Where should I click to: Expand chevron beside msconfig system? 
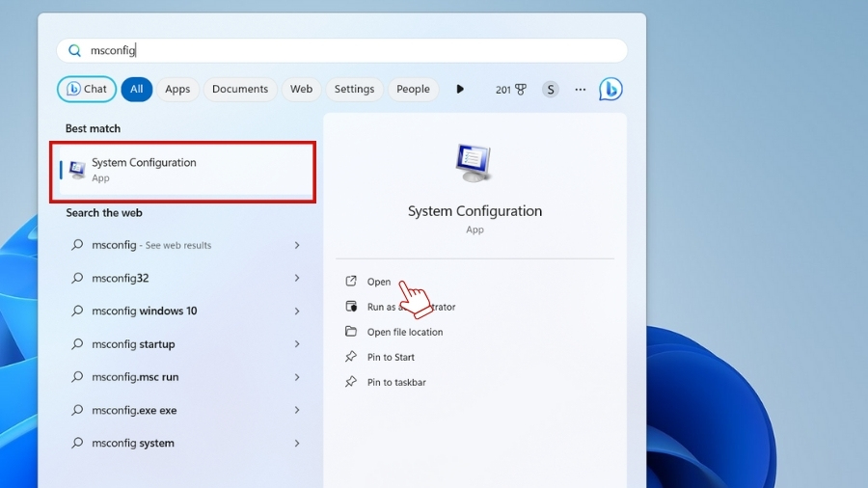point(297,444)
